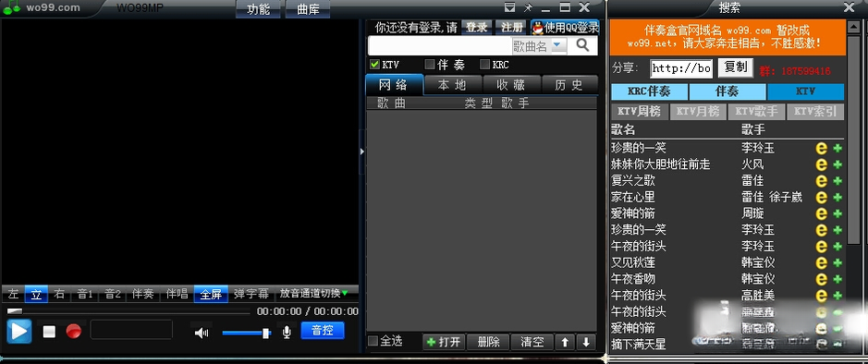Click the blue play button
The width and height of the screenshot is (868, 364).
[18, 332]
